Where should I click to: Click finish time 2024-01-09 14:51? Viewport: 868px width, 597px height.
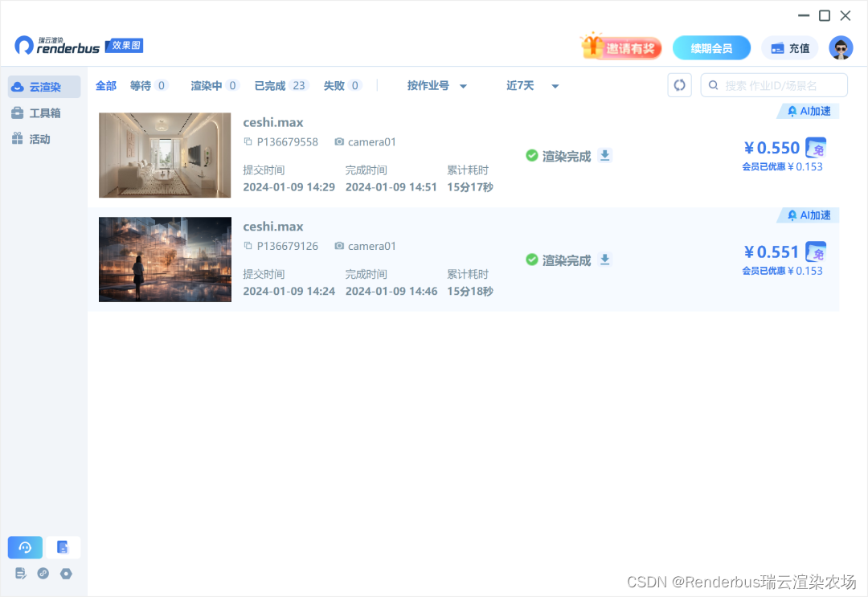tap(391, 187)
